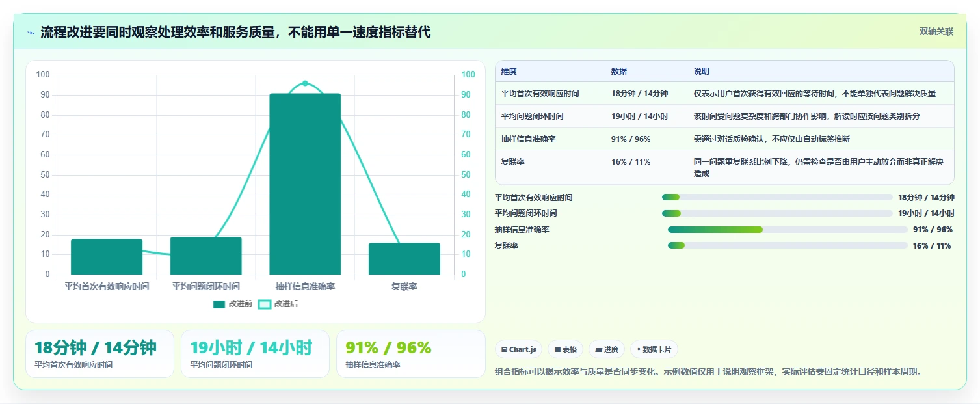Click the 抽样信息准确率 progress bar

tap(788, 230)
